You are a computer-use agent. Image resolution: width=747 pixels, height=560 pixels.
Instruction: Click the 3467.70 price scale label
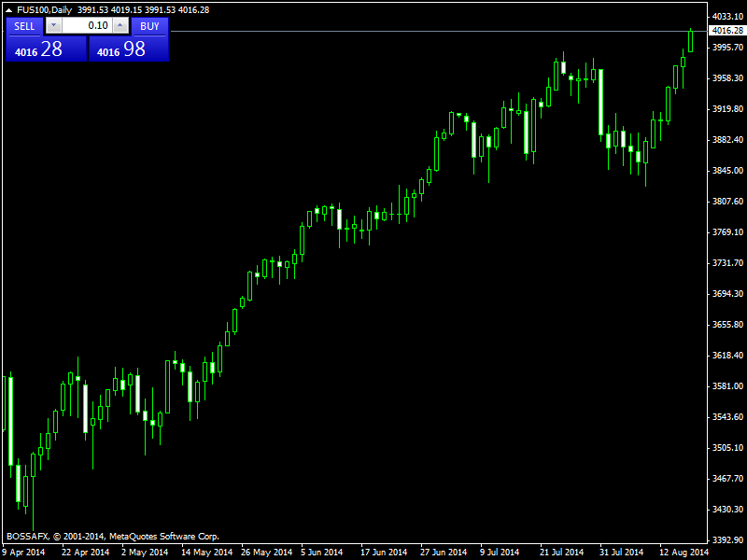(x=727, y=478)
